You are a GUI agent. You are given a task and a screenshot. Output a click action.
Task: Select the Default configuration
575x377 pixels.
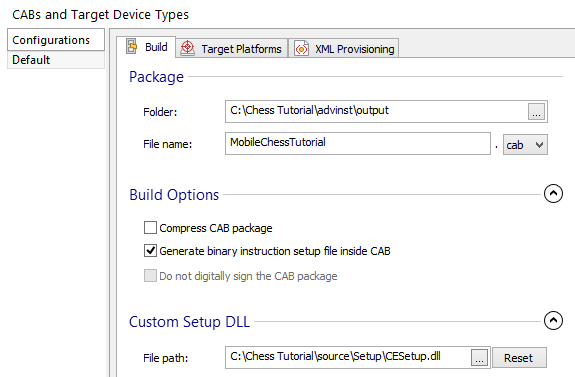[x=56, y=60]
